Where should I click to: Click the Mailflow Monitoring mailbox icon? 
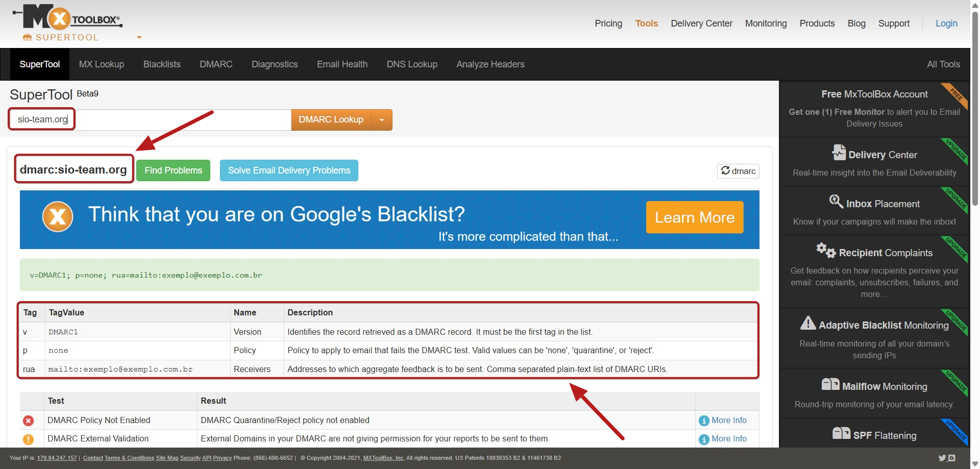[830, 384]
